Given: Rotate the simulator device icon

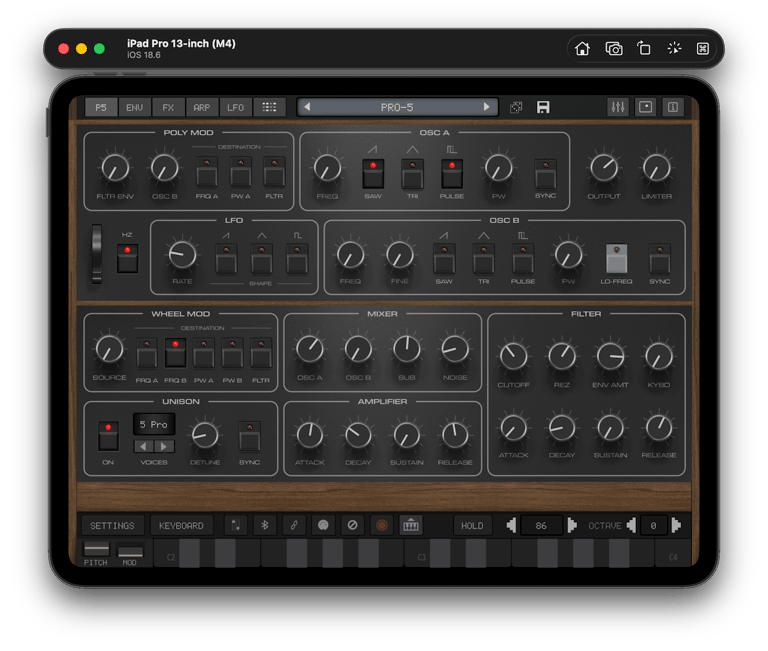Looking at the screenshot, I should (x=644, y=48).
